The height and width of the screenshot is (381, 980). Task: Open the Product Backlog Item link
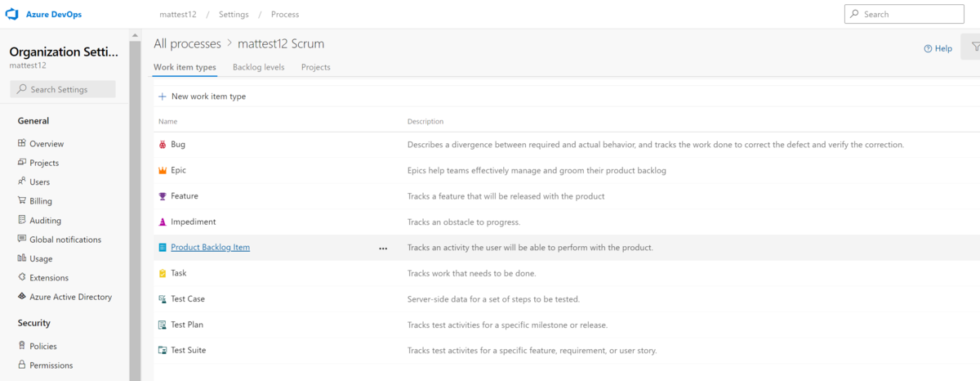(x=210, y=247)
